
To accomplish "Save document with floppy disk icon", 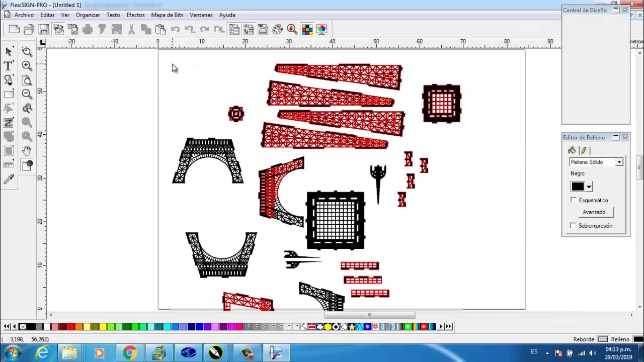I will coord(44,29).
